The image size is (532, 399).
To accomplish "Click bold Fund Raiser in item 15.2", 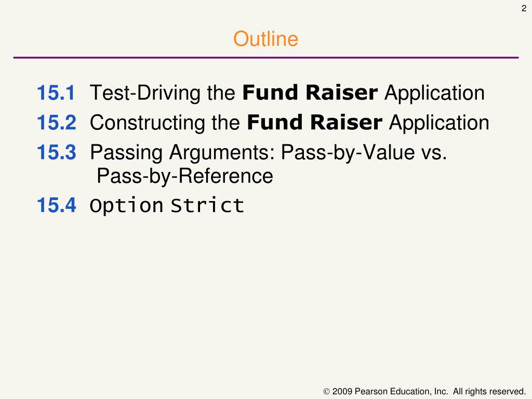I will point(314,123).
